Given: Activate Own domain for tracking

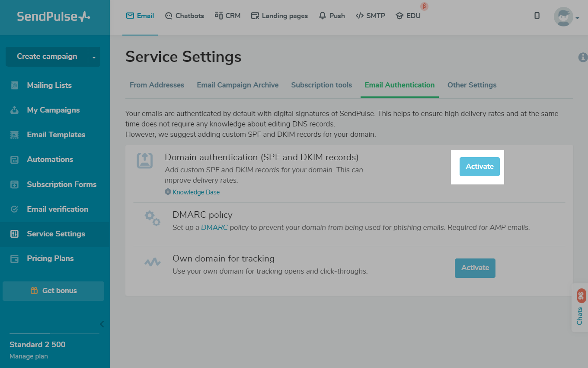Looking at the screenshot, I should (475, 268).
